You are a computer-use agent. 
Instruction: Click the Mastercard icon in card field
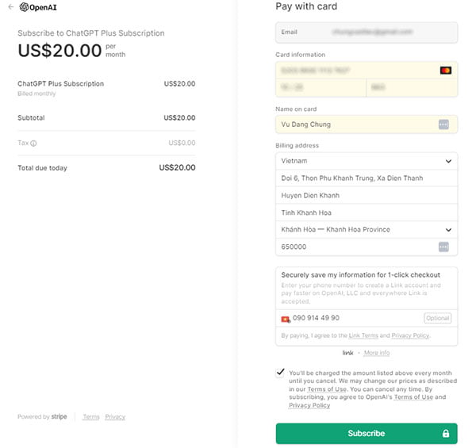coord(446,71)
